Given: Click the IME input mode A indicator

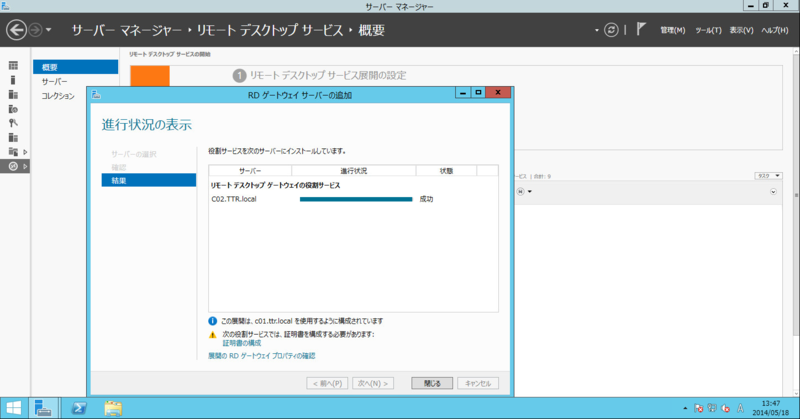Looking at the screenshot, I should [740, 408].
